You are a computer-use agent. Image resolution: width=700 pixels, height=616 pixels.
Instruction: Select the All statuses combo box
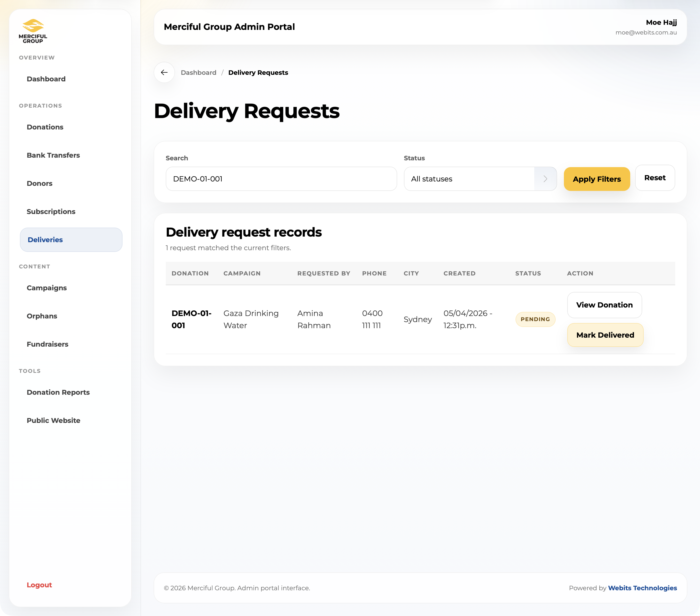(480, 179)
